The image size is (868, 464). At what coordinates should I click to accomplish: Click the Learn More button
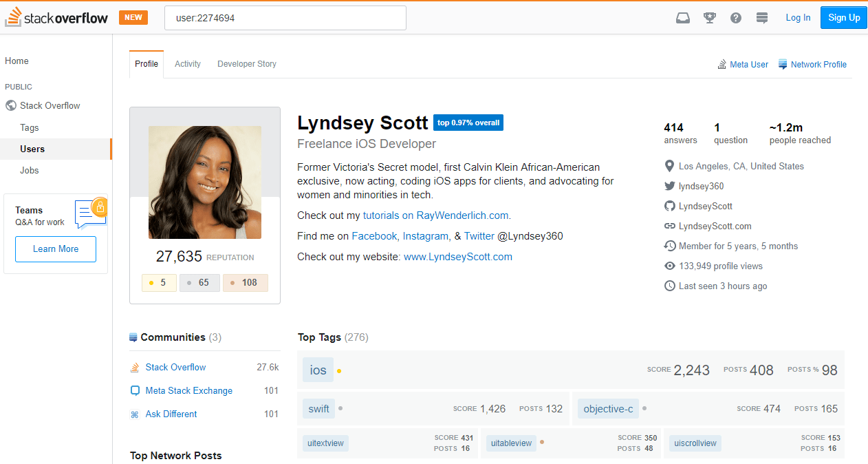56,249
